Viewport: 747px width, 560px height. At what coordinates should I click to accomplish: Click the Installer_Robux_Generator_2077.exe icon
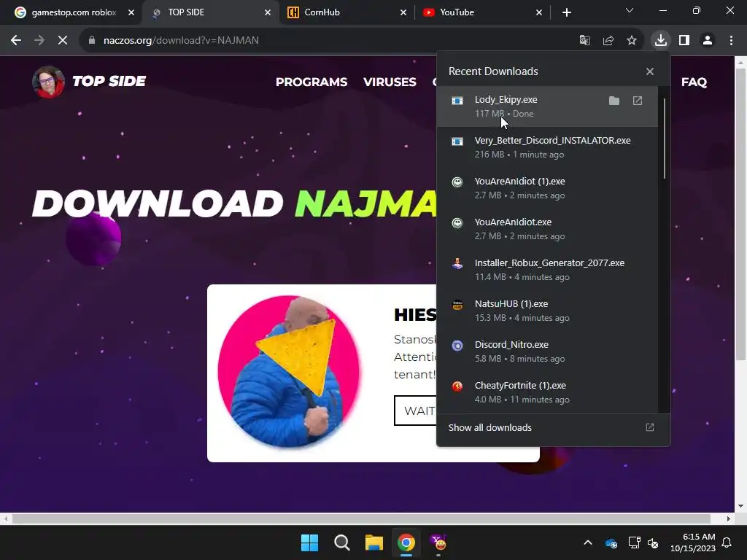457,264
